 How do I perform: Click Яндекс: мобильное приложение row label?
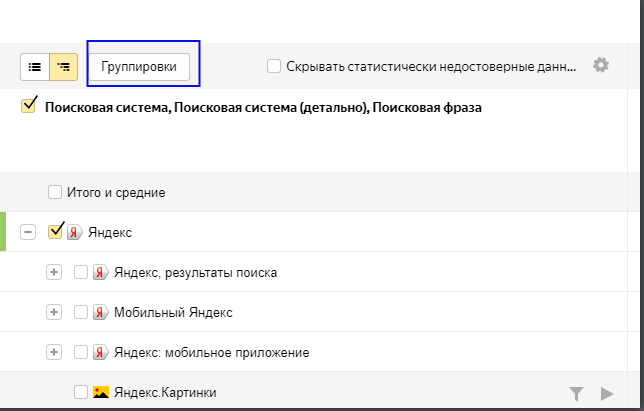(211, 352)
